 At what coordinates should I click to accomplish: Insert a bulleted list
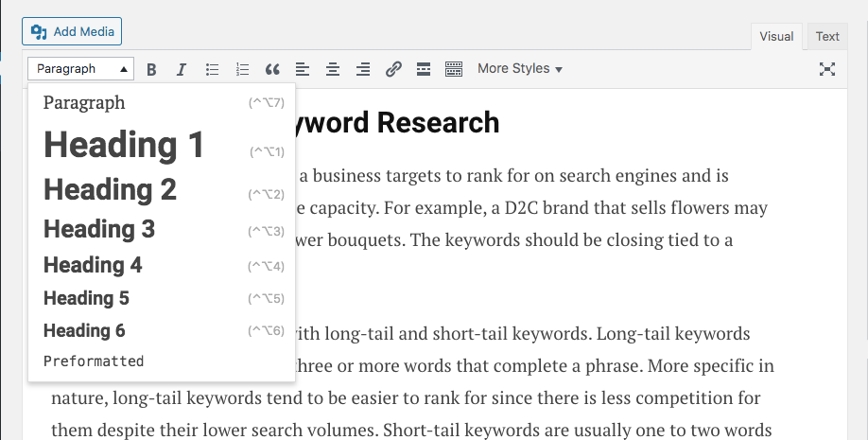(x=212, y=69)
